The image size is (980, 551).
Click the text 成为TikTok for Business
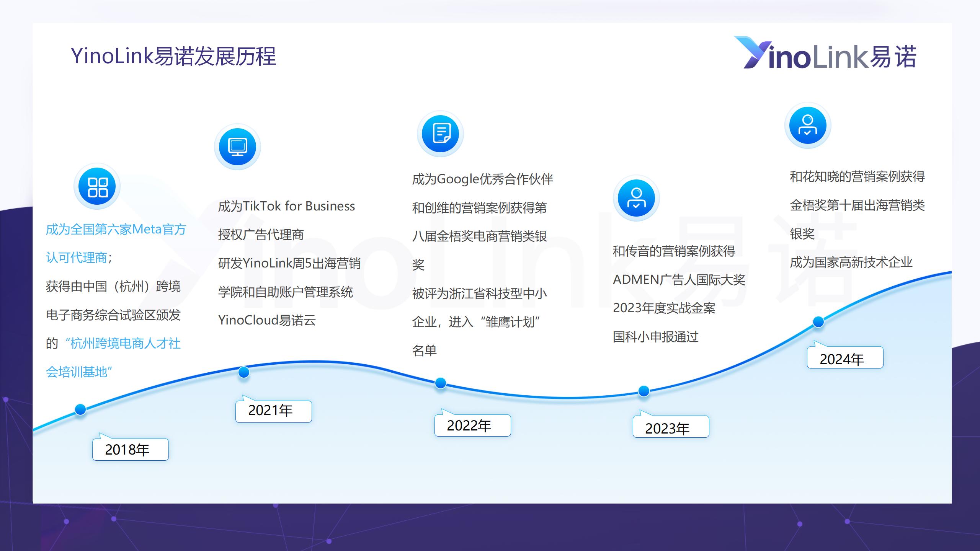286,206
